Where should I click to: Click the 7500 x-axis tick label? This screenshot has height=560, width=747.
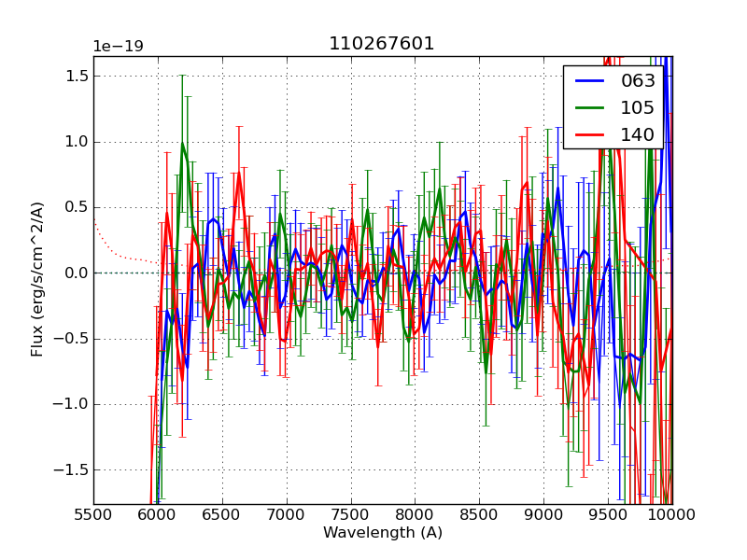pyautogui.click(x=350, y=513)
